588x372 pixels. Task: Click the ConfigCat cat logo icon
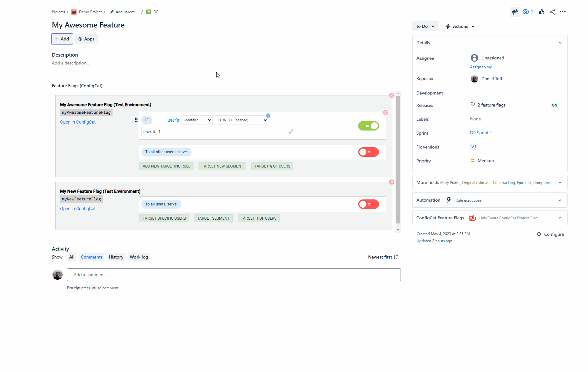coord(472,218)
